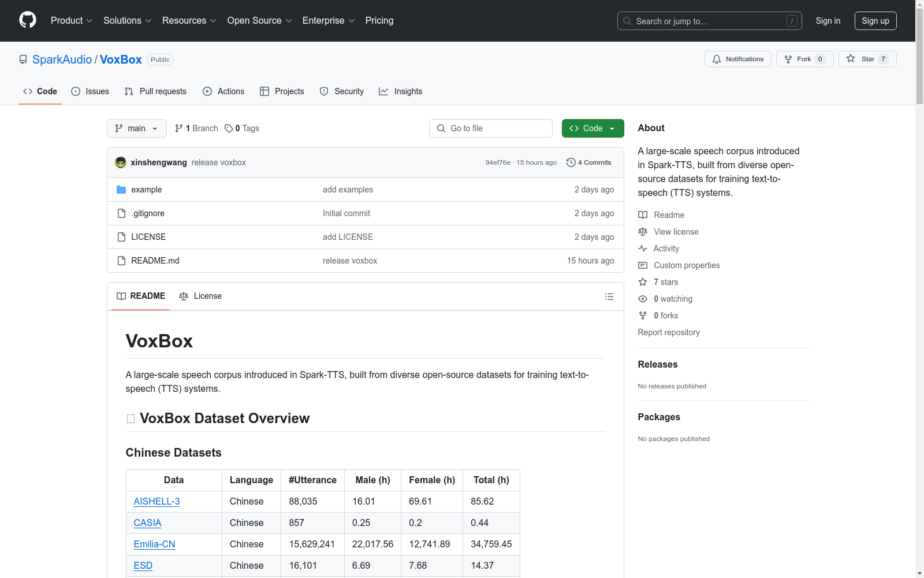Open the Activity link
The height and width of the screenshot is (578, 924).
tap(658, 249)
